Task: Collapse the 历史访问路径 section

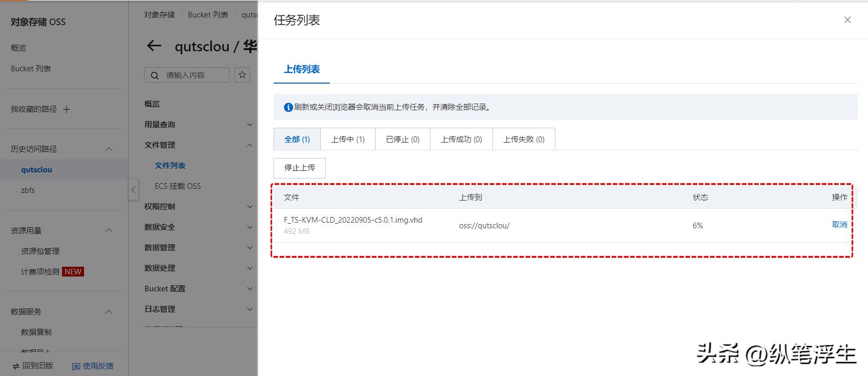Action: (x=109, y=149)
